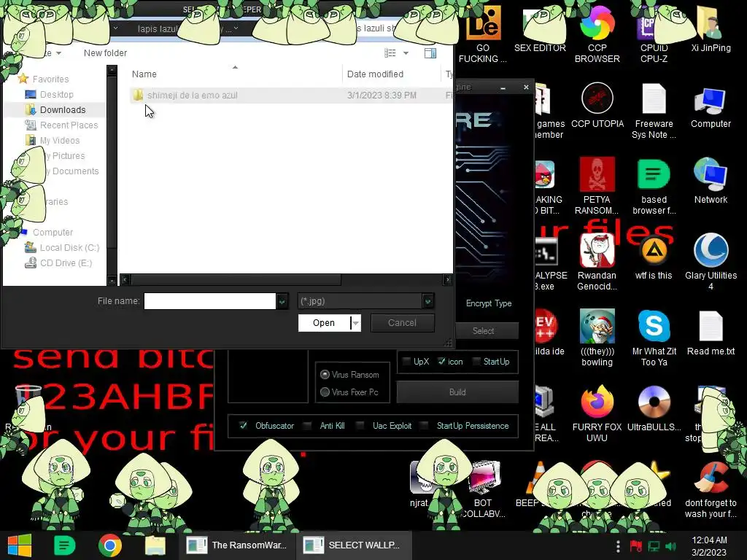
Task: Open the green notes app in taskbar
Action: [65, 545]
